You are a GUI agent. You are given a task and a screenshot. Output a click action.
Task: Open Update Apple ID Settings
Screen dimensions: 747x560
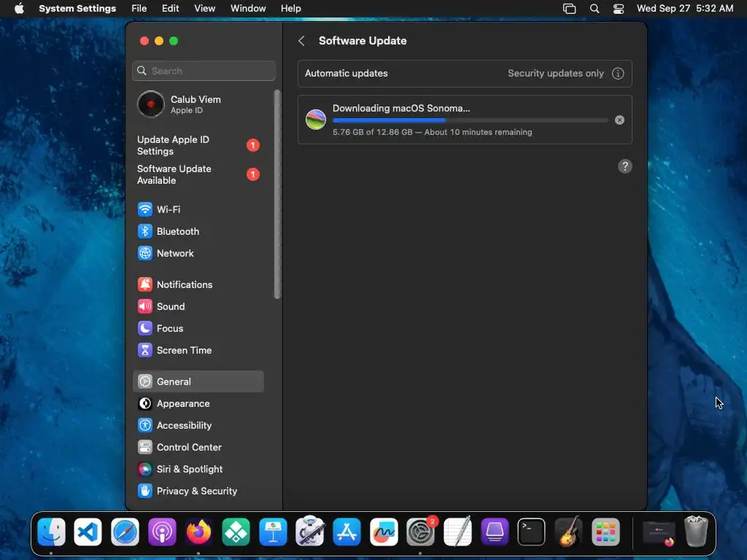coord(198,145)
